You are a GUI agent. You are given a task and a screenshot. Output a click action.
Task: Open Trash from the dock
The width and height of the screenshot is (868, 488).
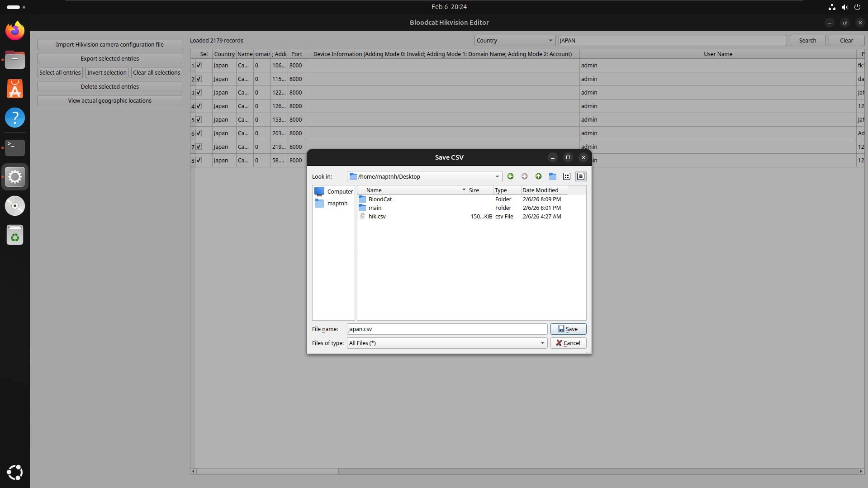click(x=15, y=235)
